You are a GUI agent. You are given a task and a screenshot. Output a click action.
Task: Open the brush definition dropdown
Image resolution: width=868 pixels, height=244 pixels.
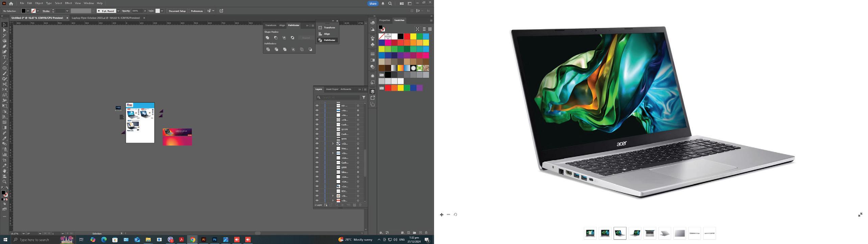click(x=118, y=11)
